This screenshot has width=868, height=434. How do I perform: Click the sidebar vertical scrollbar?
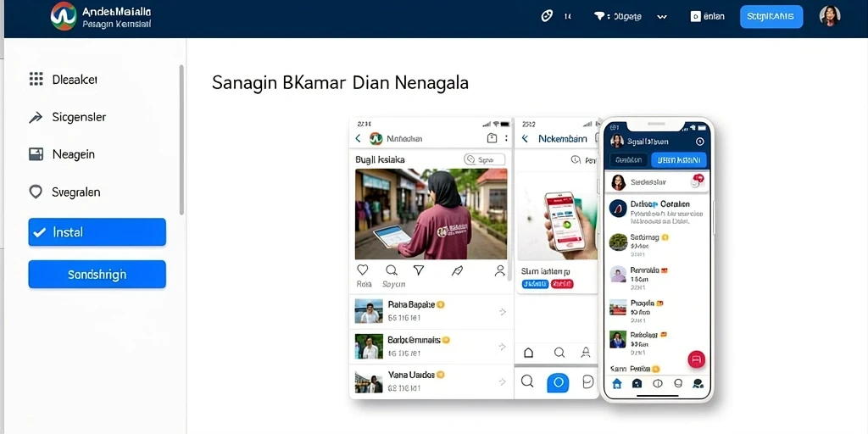pos(181,140)
